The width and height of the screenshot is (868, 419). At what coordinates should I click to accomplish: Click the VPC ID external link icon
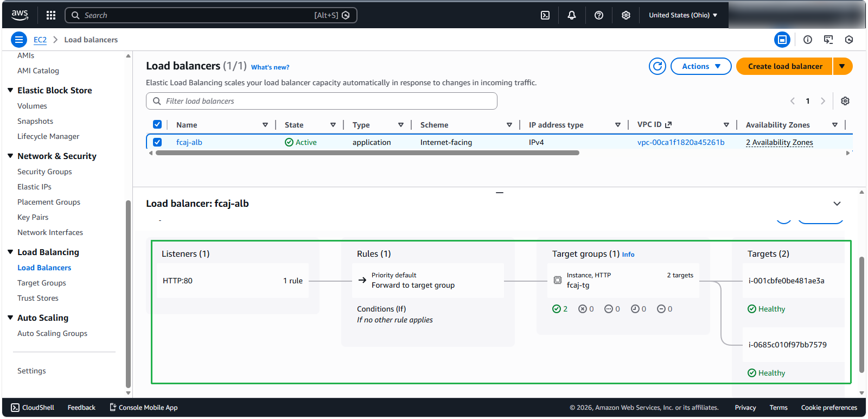(x=668, y=125)
